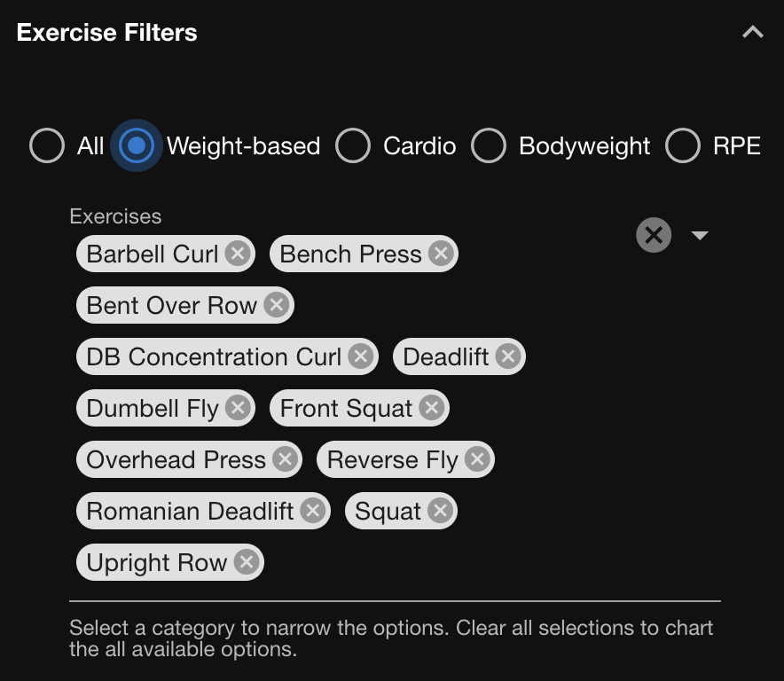Select the All radio button

pyautogui.click(x=47, y=146)
